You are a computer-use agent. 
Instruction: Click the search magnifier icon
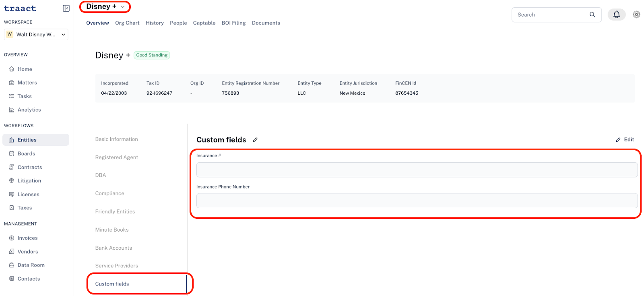592,14
